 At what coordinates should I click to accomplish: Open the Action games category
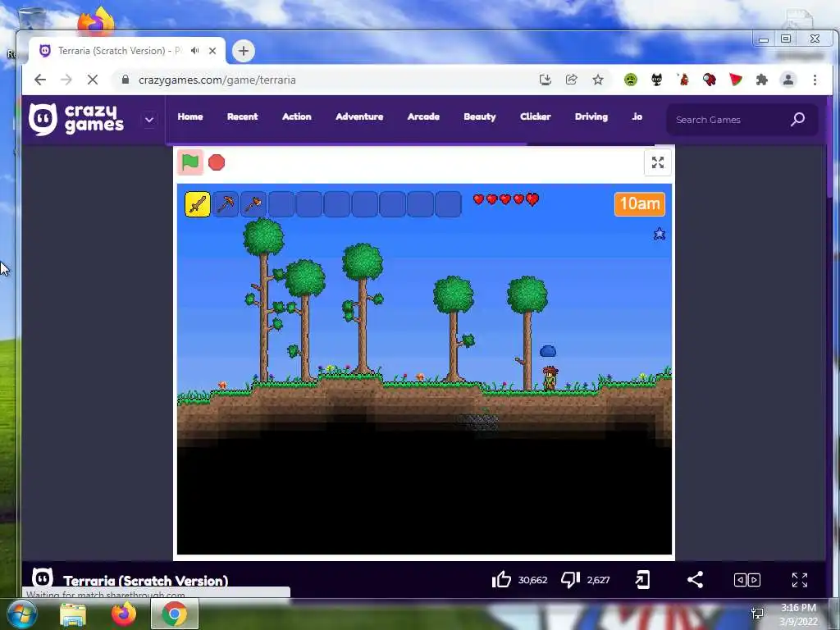(297, 116)
